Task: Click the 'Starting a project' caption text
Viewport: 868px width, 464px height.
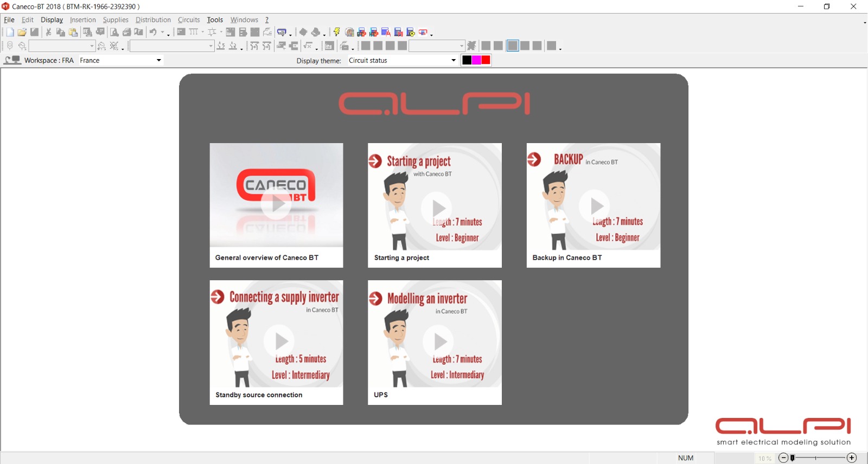Action: click(401, 258)
